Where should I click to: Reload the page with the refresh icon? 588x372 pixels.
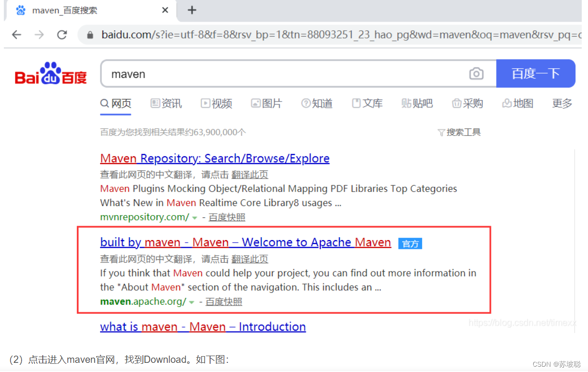coord(62,35)
